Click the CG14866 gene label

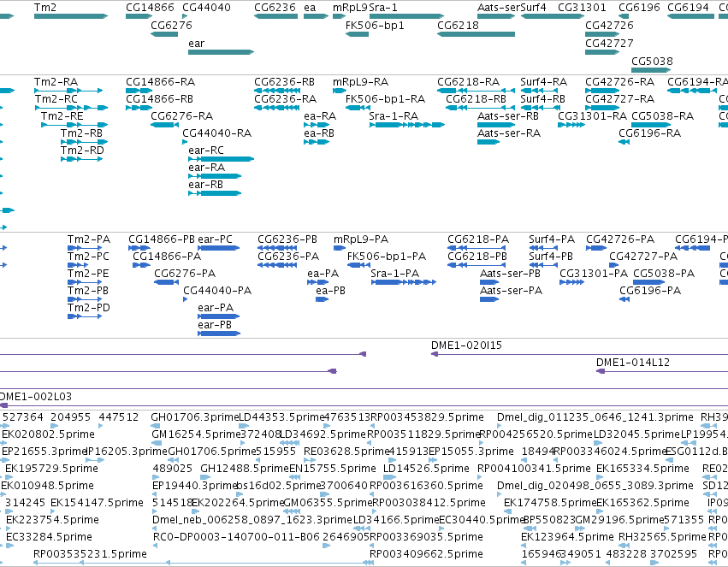(x=150, y=8)
